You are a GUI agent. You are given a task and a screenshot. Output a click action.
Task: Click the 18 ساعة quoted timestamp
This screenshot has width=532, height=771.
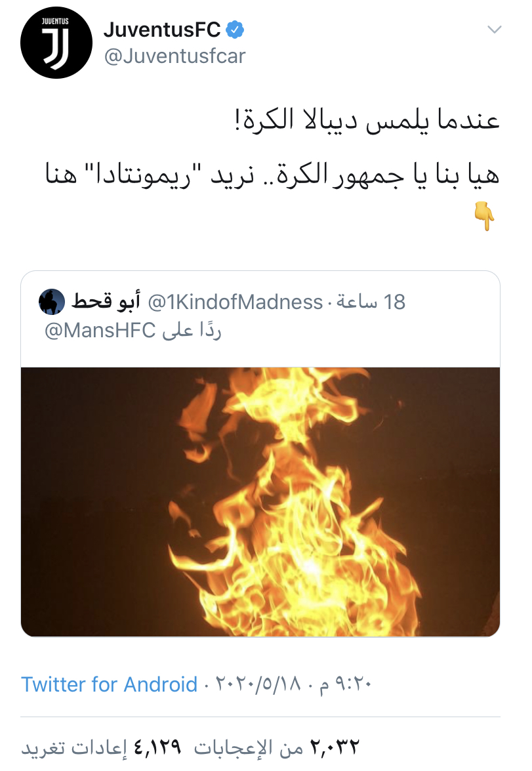tap(371, 302)
